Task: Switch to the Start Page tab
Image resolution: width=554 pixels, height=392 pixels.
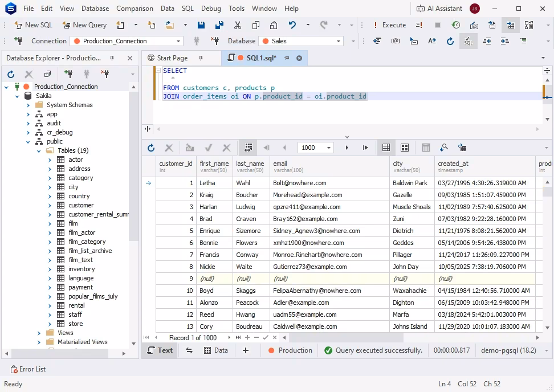Action: (172, 58)
